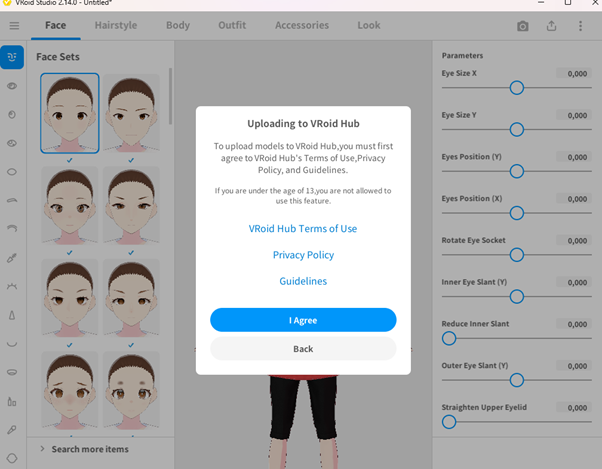Adjust the Outer Eye Slant (Y) slider
The width and height of the screenshot is (602, 469).
(x=516, y=380)
